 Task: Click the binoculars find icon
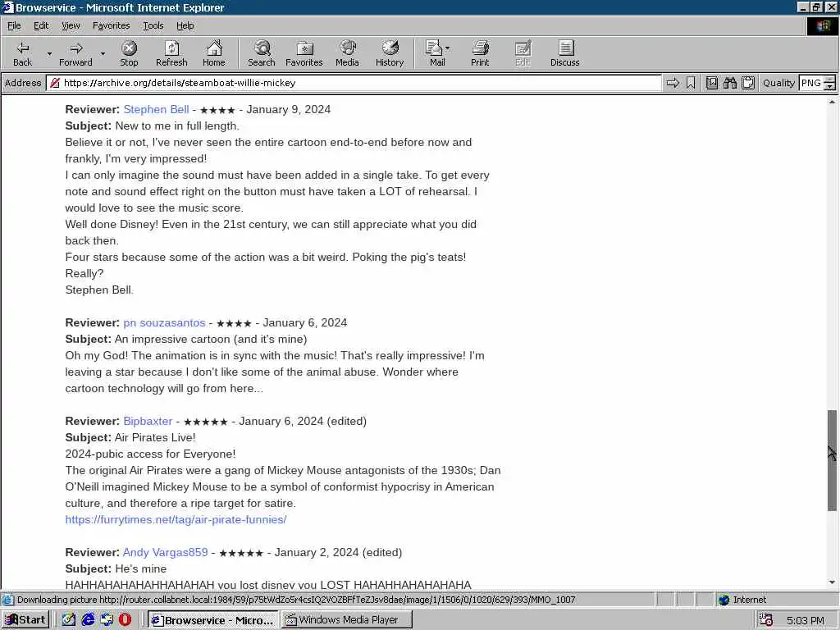click(729, 83)
